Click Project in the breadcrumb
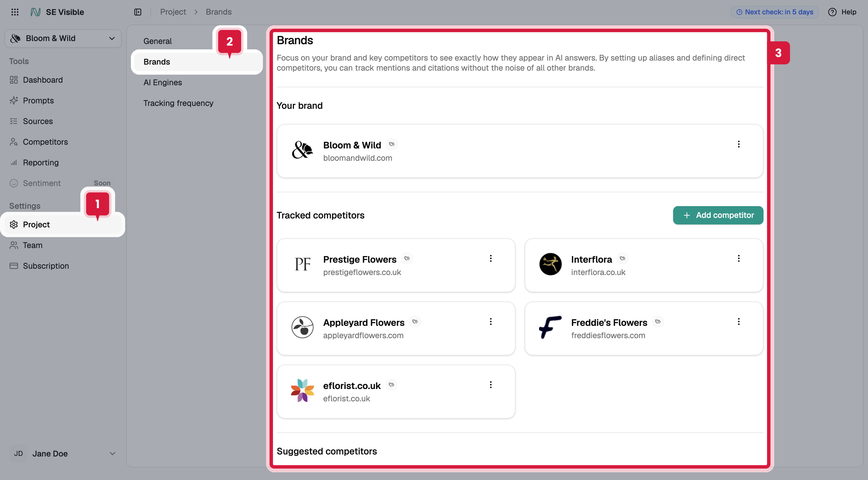This screenshot has height=480, width=868. click(x=173, y=12)
